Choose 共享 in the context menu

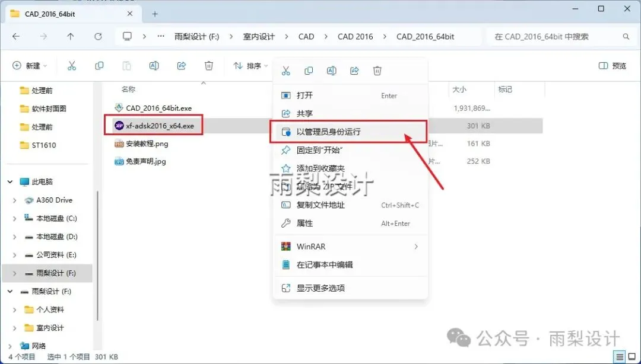(351, 113)
